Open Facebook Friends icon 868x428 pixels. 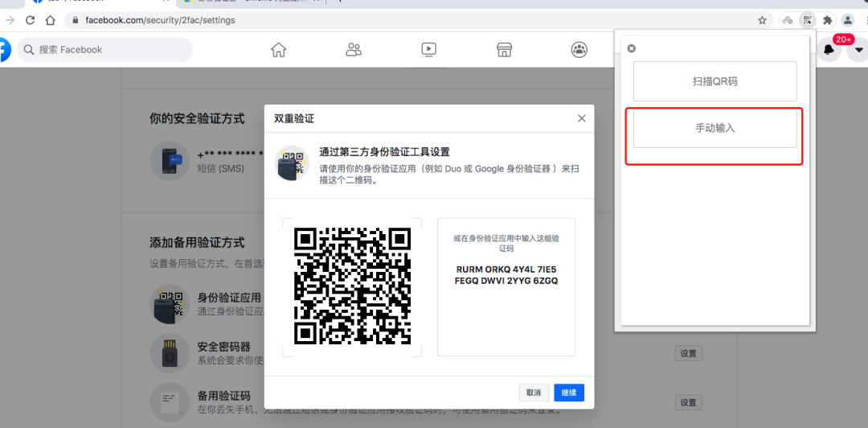(x=353, y=49)
